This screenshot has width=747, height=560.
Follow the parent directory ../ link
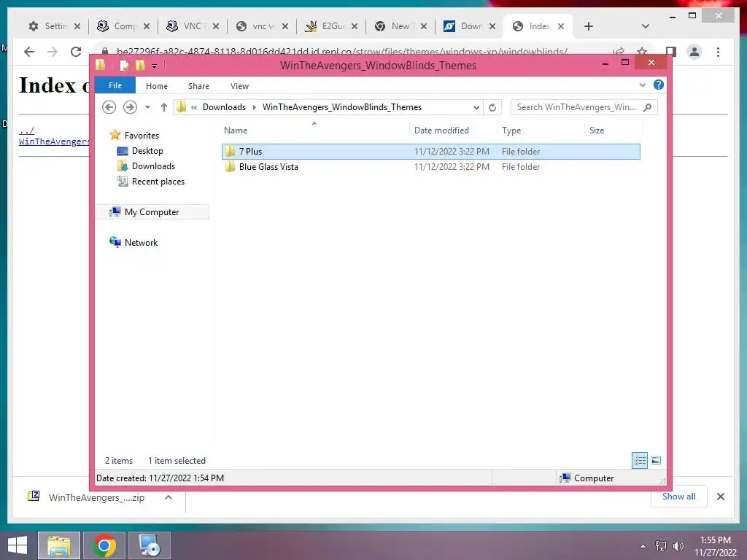(26, 131)
